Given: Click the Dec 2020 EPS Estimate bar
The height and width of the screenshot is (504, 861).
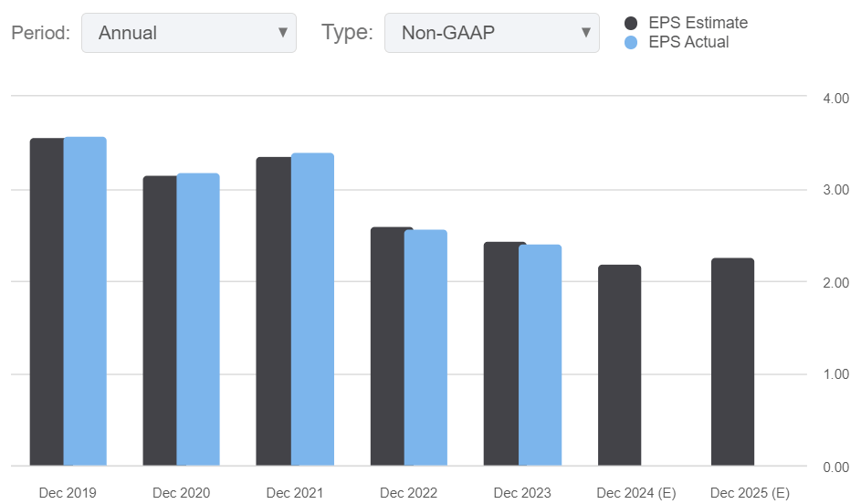Looking at the screenshot, I should click(160, 320).
